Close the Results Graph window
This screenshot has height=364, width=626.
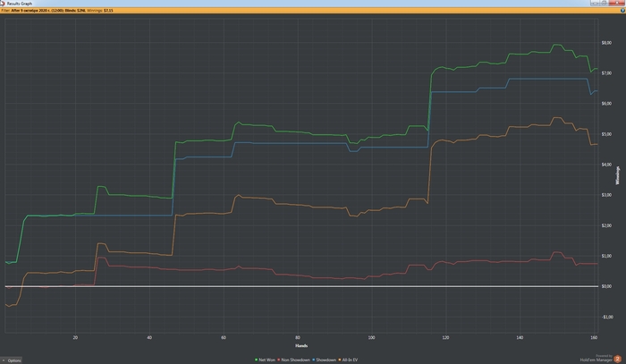[617, 3]
